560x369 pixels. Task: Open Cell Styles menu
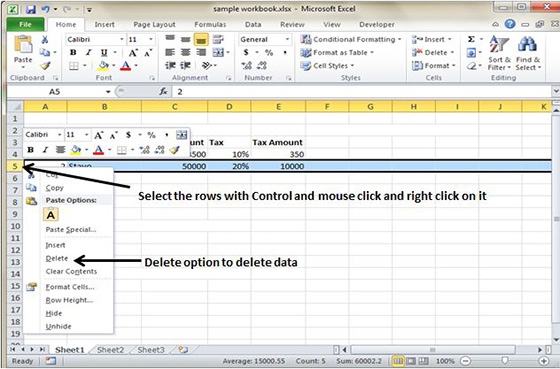click(x=327, y=66)
